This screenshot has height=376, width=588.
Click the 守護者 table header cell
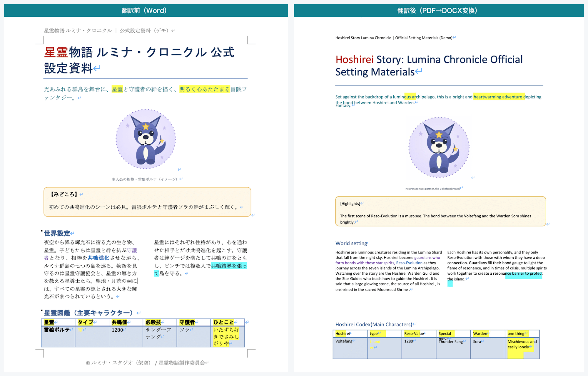point(194,322)
